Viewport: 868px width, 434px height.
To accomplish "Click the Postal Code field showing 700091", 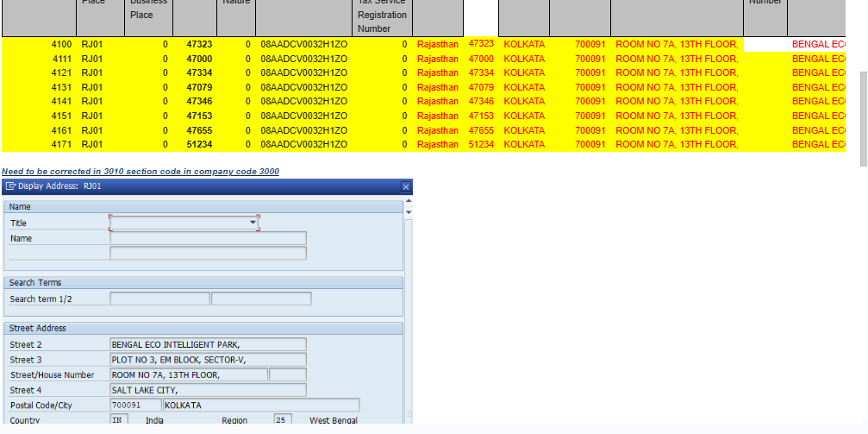I will (x=135, y=406).
